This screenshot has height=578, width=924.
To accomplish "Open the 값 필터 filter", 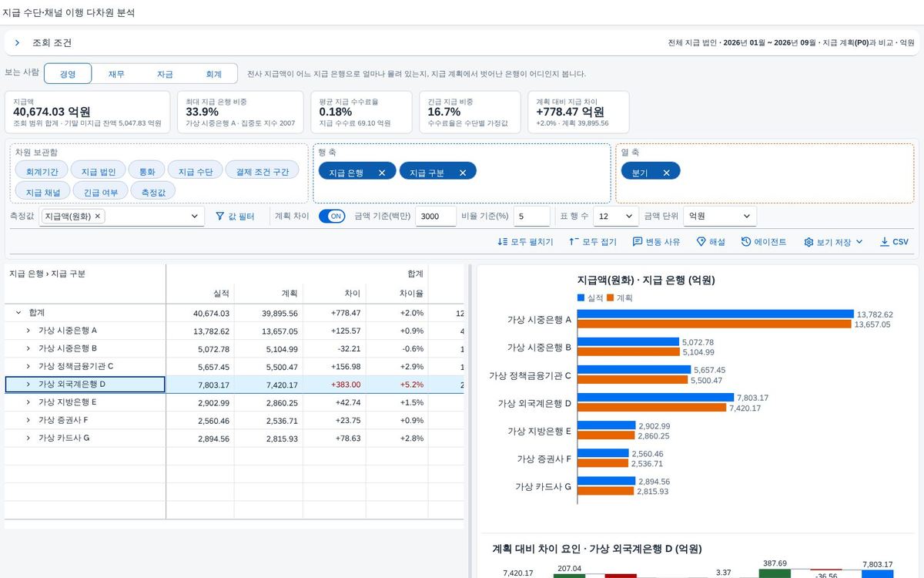I will (235, 217).
